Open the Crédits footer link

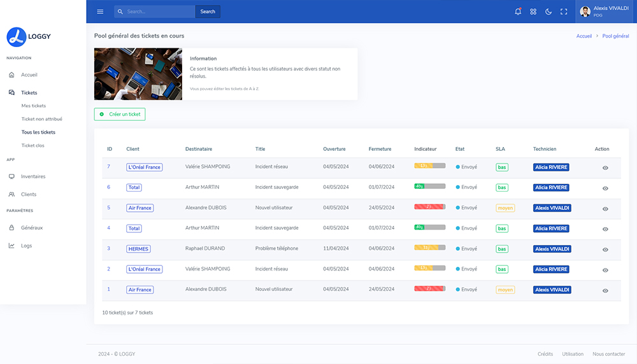[545, 354]
